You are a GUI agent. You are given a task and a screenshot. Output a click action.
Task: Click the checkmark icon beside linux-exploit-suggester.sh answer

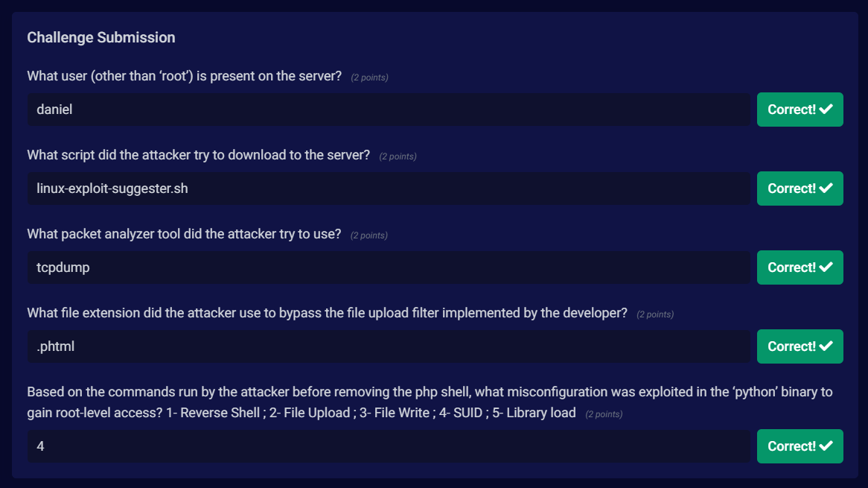[x=826, y=188]
